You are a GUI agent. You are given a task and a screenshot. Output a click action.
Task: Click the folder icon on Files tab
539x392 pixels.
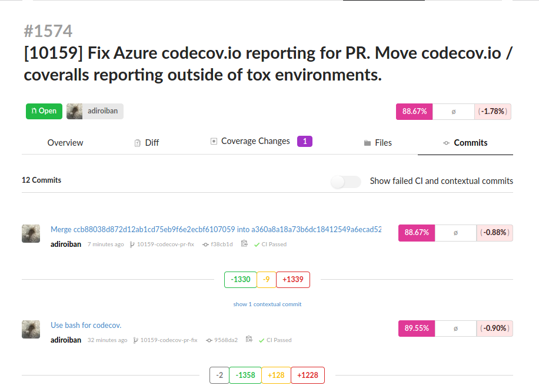(367, 143)
